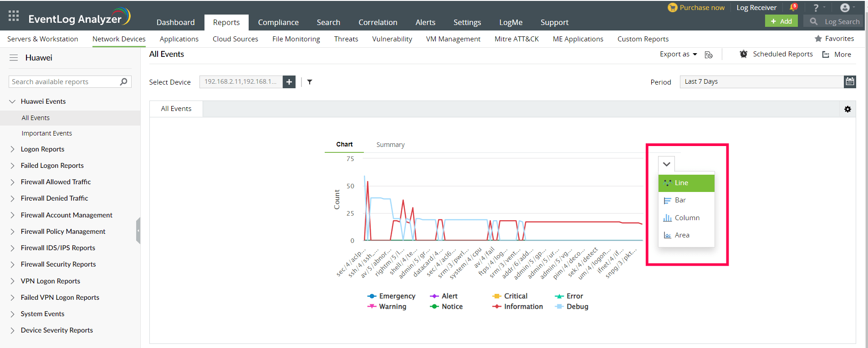Click the notification bell icon
This screenshot has width=868, height=348.
coord(793,7)
